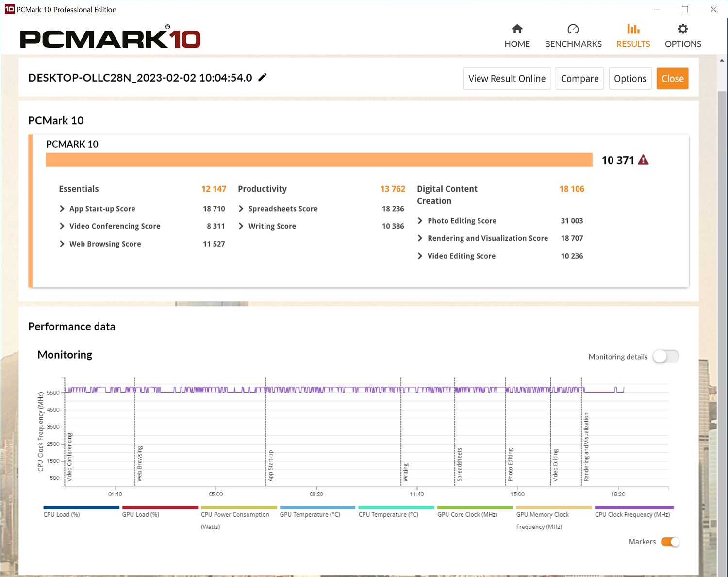Click the Results bar chart icon
Image resolution: width=728 pixels, height=577 pixels.
[633, 29]
